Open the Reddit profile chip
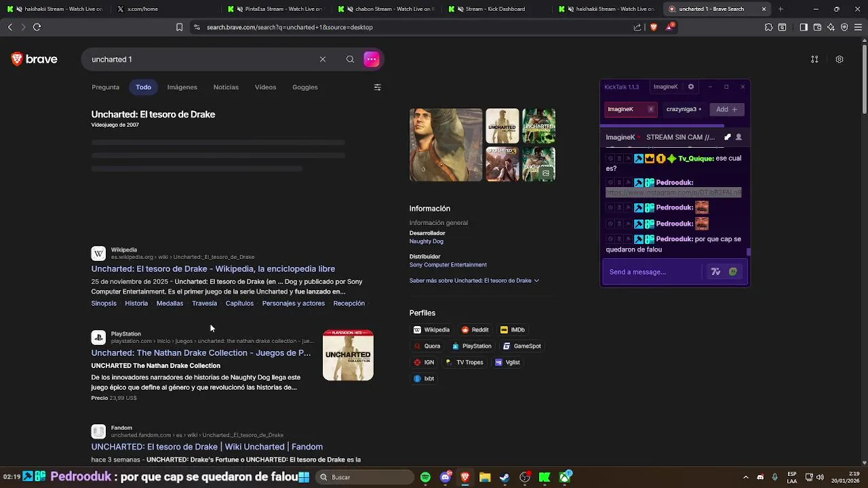This screenshot has height=488, width=868. click(475, 330)
